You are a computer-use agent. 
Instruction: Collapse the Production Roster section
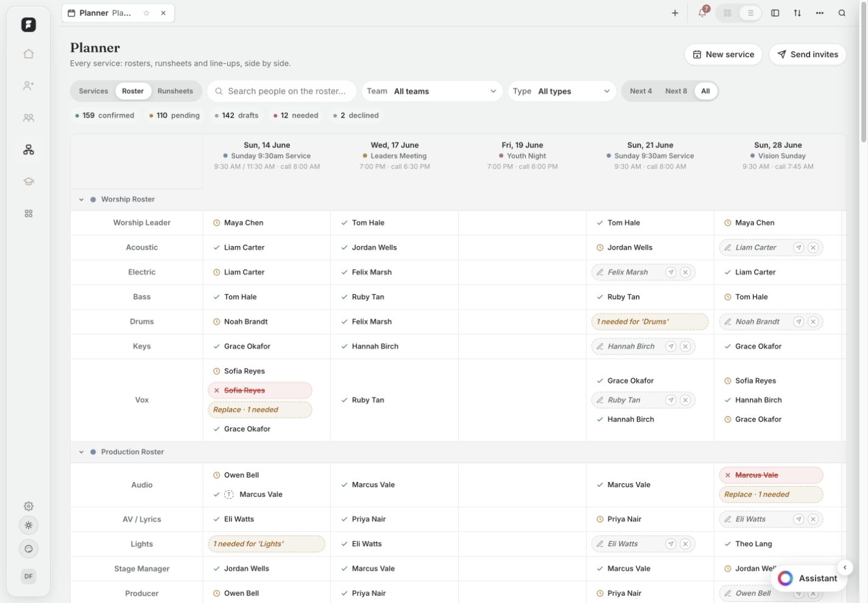(x=81, y=453)
